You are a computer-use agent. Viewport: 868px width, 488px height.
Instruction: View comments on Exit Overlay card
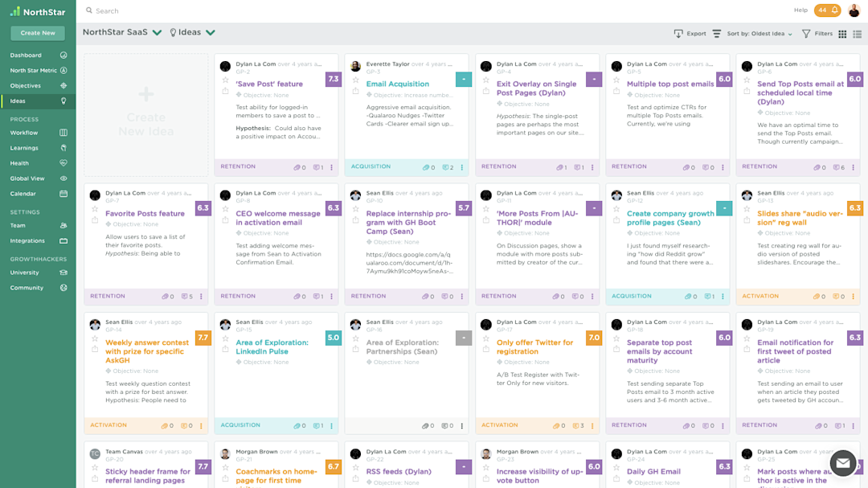point(579,167)
